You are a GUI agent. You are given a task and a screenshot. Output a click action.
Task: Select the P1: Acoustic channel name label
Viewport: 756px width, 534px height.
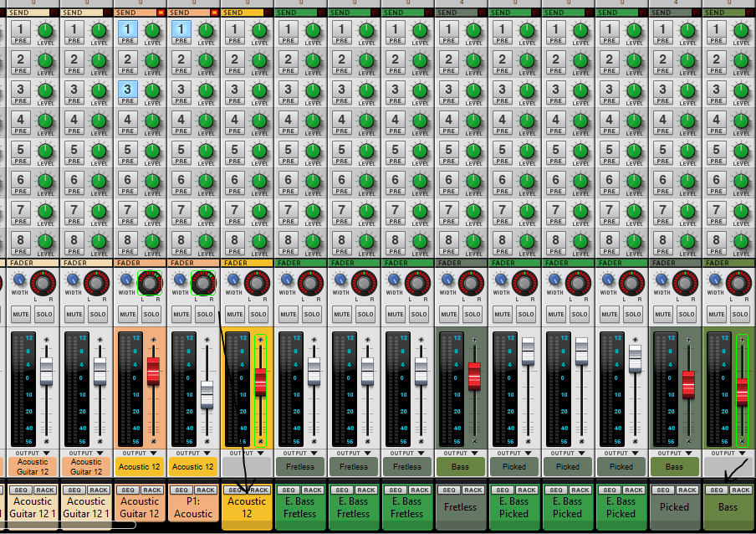(x=193, y=508)
